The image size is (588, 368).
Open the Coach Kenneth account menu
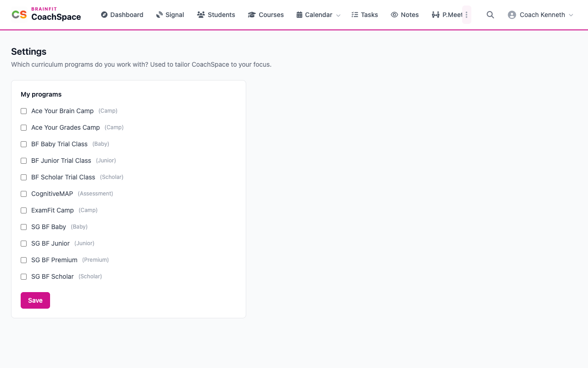click(541, 15)
